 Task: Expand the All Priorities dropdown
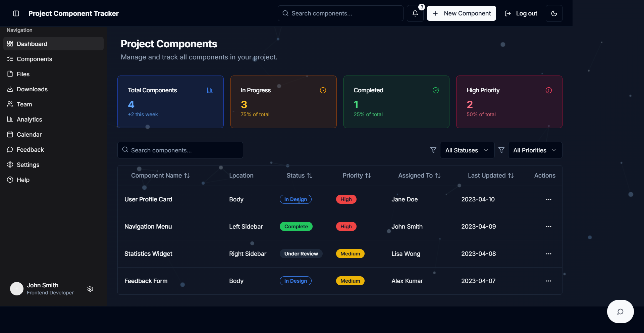[535, 150]
